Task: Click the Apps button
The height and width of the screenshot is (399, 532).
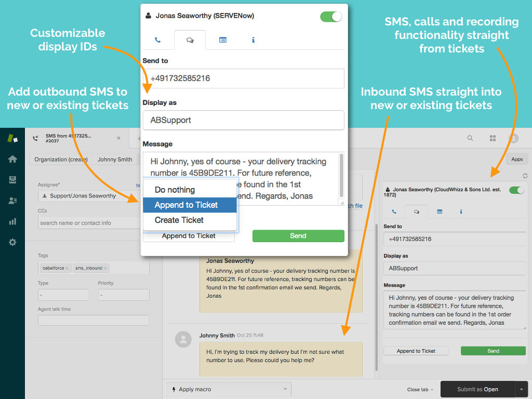Action: [516, 159]
